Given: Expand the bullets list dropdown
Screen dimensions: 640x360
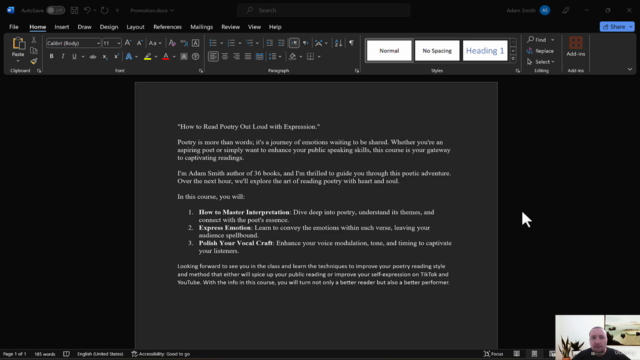Looking at the screenshot, I should 222,43.
